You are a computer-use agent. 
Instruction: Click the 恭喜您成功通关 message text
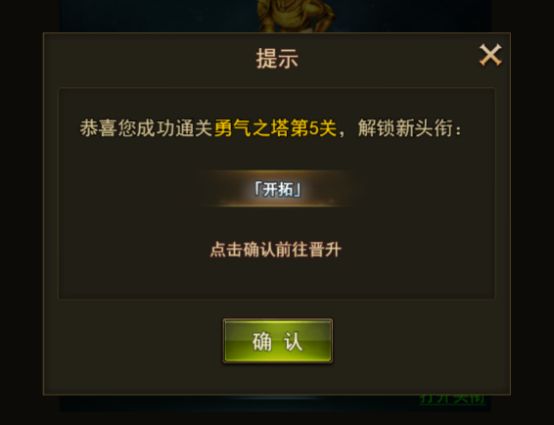pyautogui.click(x=146, y=128)
